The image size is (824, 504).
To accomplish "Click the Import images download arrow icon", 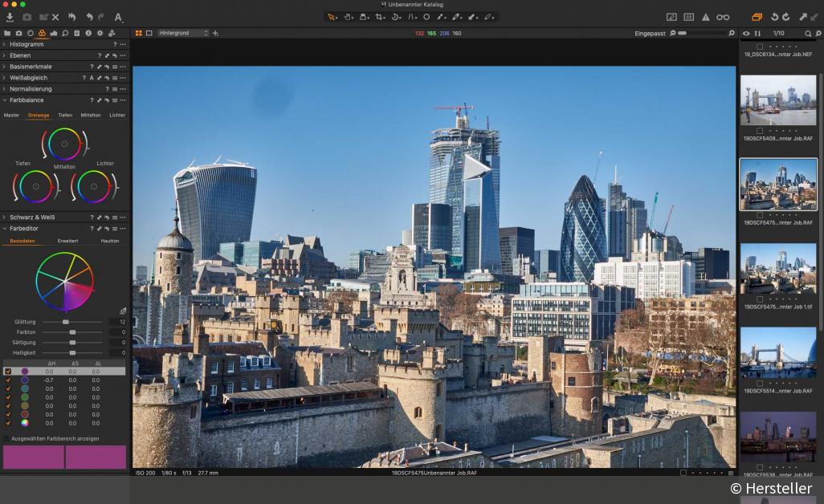I will (x=10, y=18).
